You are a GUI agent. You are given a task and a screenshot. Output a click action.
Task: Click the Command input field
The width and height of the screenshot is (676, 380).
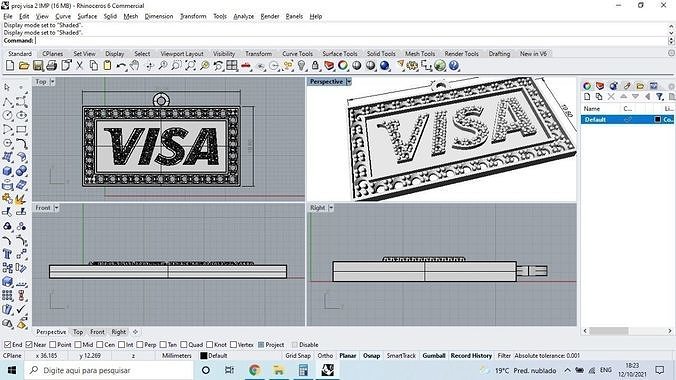[x=351, y=41]
